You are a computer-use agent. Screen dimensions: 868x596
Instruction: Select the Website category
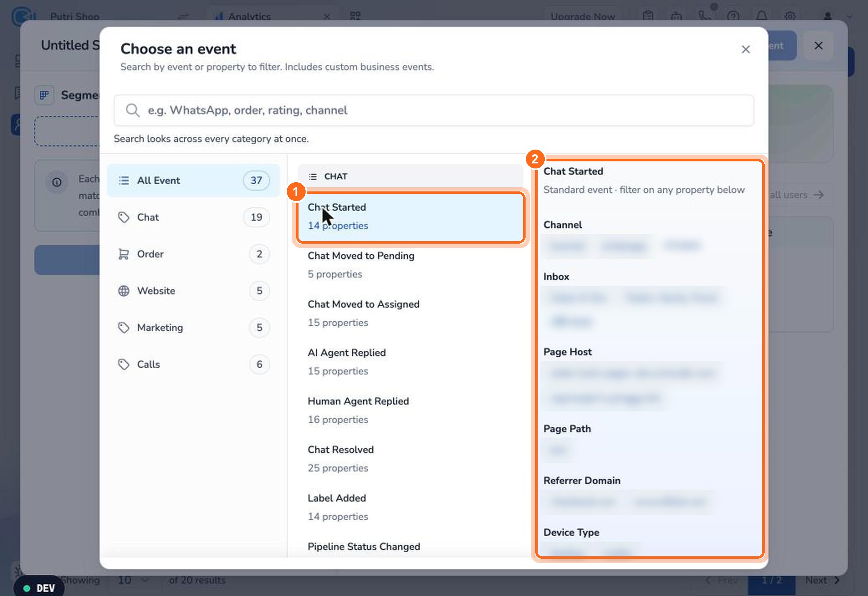[193, 291]
